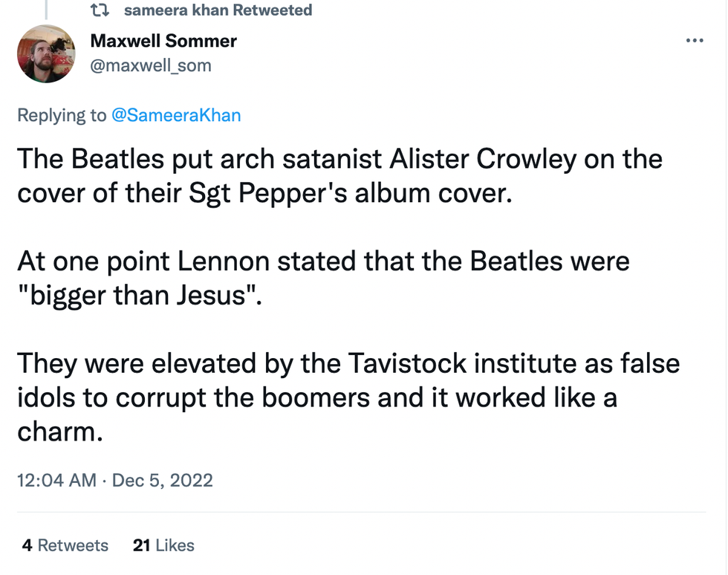Click the word "Likes" below the tweet

[175, 545]
